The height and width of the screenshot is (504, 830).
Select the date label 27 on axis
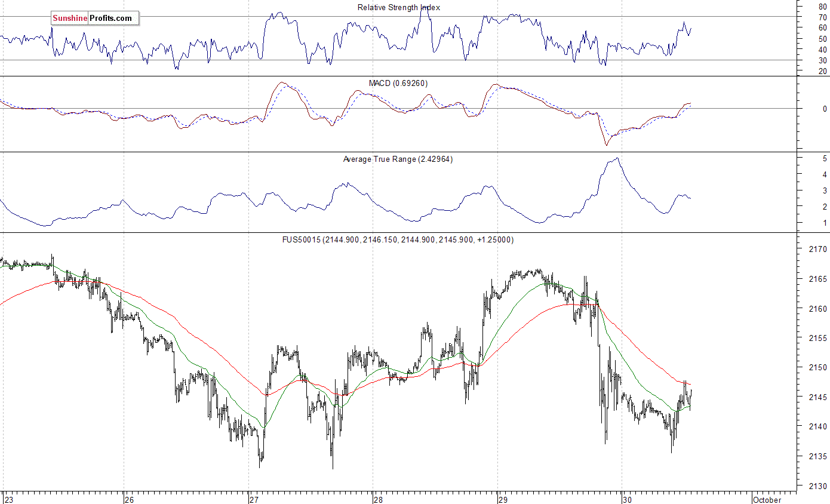click(256, 499)
